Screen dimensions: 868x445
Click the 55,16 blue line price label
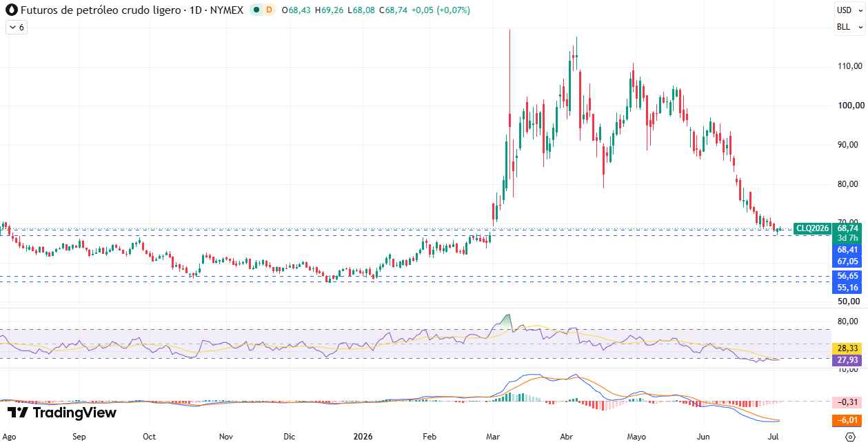pos(847,287)
